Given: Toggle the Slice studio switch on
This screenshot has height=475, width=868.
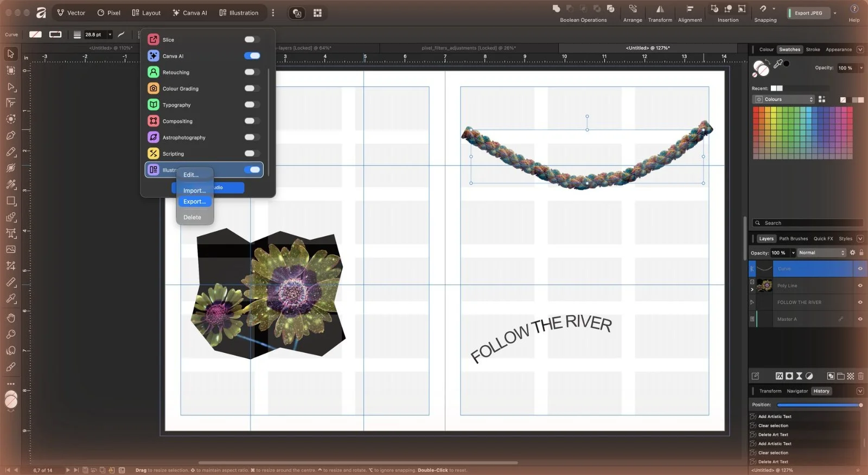Looking at the screenshot, I should (252, 39).
